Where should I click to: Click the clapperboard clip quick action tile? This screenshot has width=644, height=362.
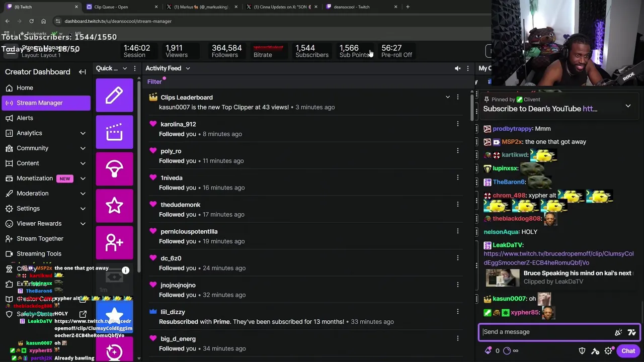point(114,132)
